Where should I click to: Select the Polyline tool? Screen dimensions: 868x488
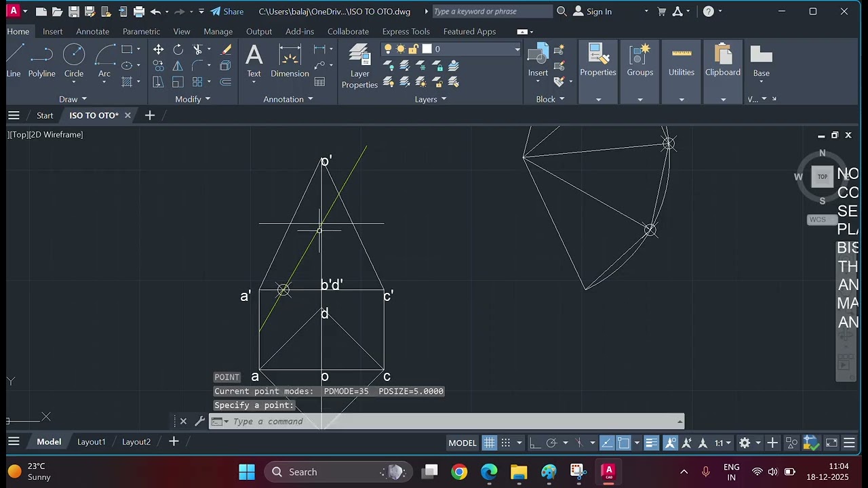point(41,61)
